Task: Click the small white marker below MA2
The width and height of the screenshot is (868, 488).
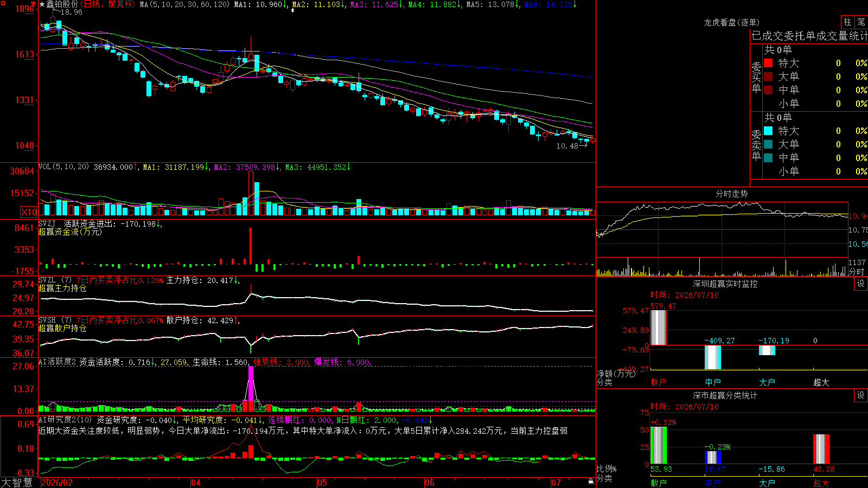Action: 292,10
